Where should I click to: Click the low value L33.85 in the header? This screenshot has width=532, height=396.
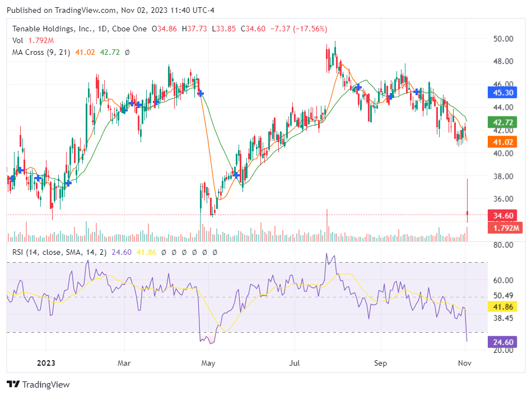pos(224,29)
